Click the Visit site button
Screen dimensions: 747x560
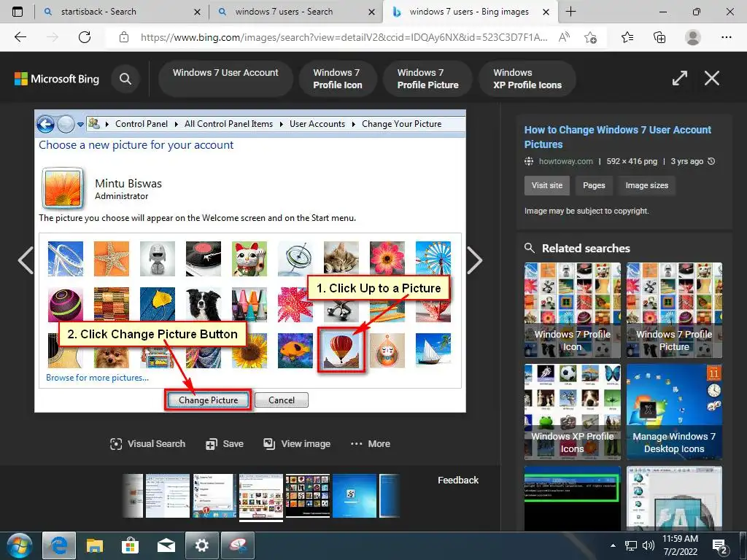[x=547, y=185]
